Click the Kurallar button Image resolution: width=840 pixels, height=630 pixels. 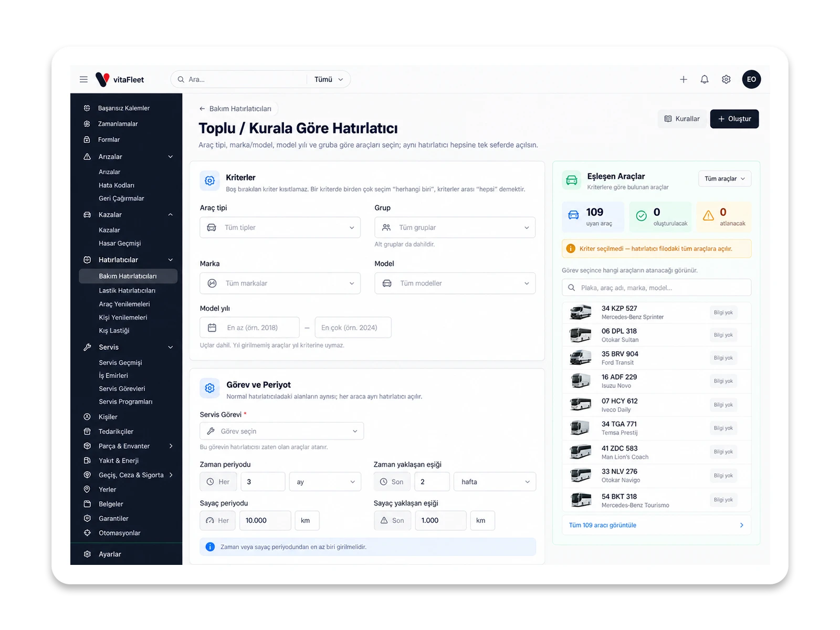coord(681,119)
